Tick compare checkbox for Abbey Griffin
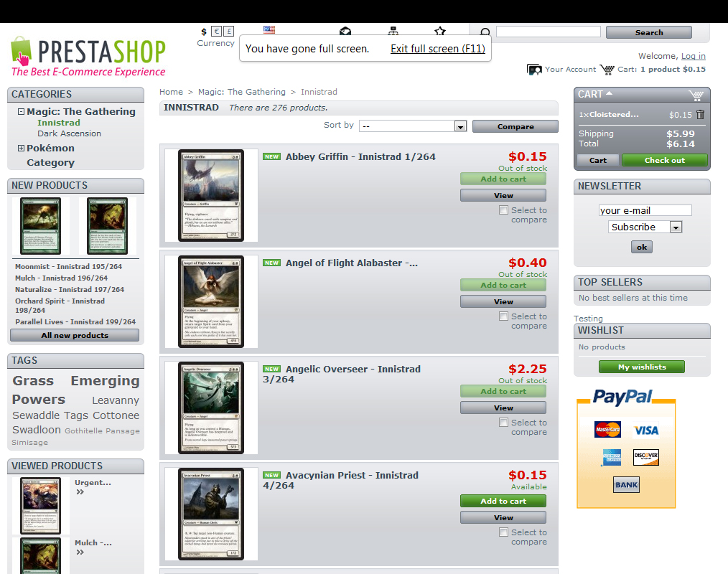Screen dimensions: 728x574 503,210
